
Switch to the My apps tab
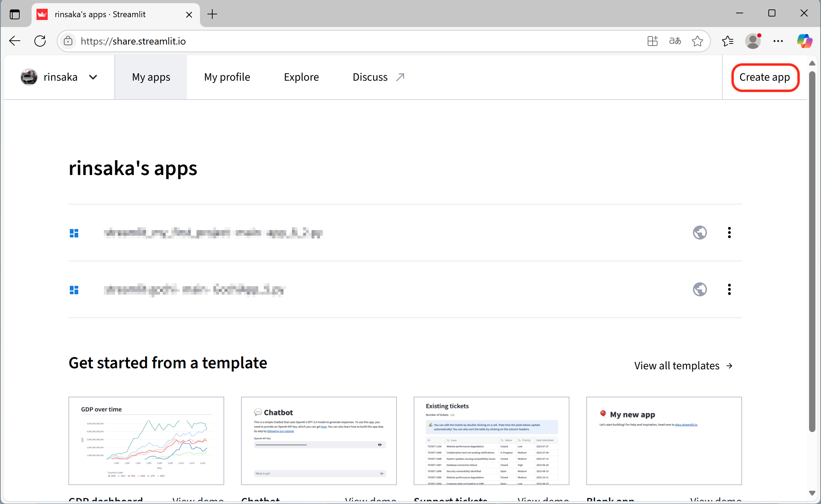151,77
